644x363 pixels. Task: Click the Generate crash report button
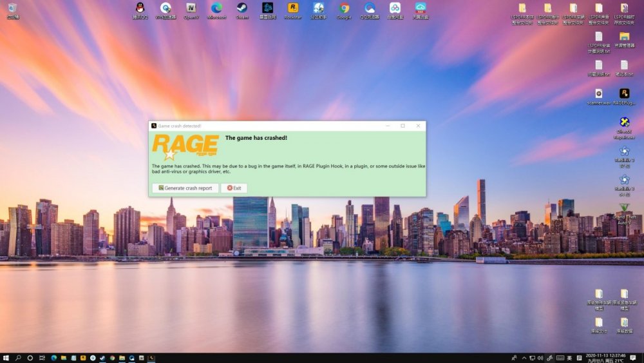[185, 188]
